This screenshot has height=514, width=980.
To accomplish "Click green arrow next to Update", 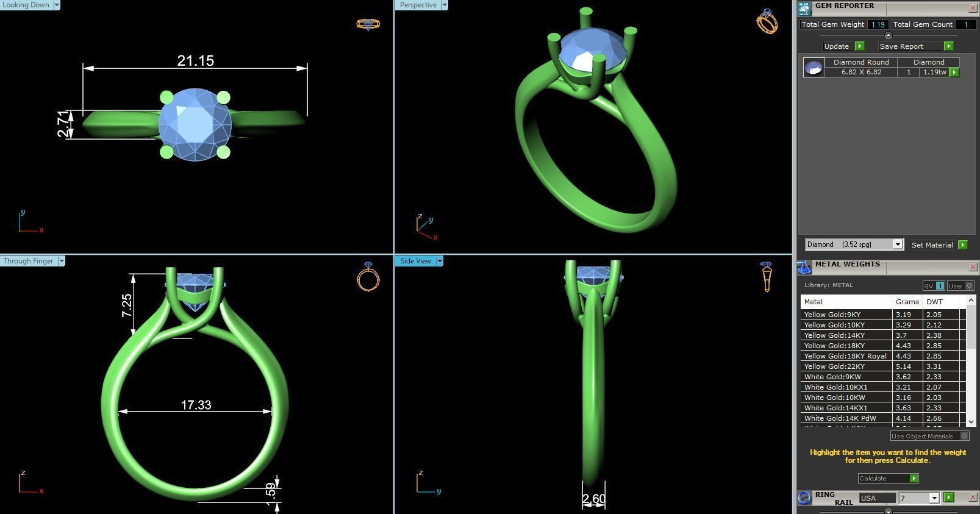I will click(x=859, y=46).
